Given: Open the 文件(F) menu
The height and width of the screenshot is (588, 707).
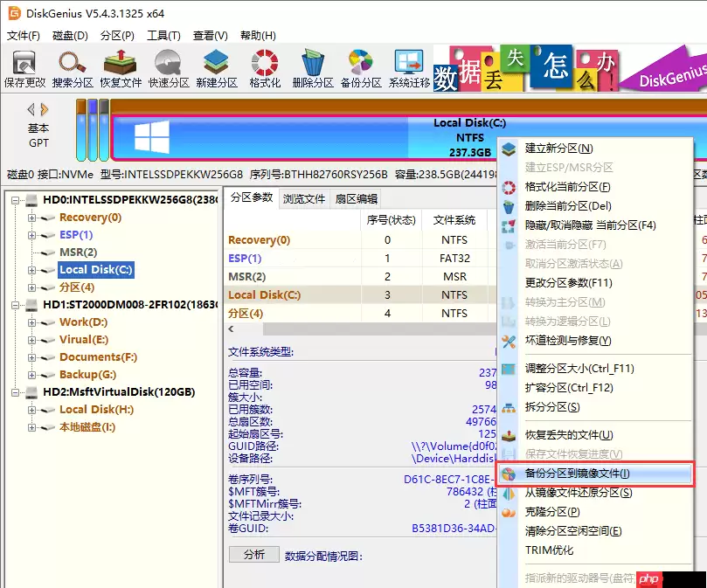Looking at the screenshot, I should coord(24,35).
